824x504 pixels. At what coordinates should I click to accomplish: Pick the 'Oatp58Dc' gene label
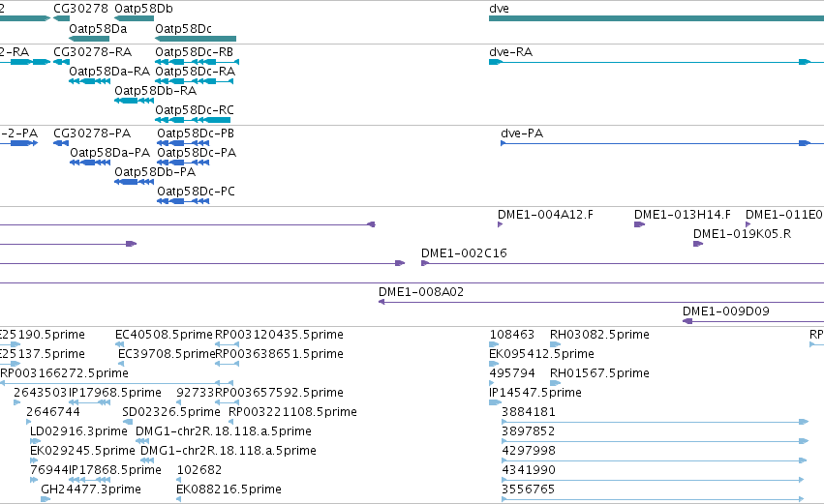click(183, 28)
